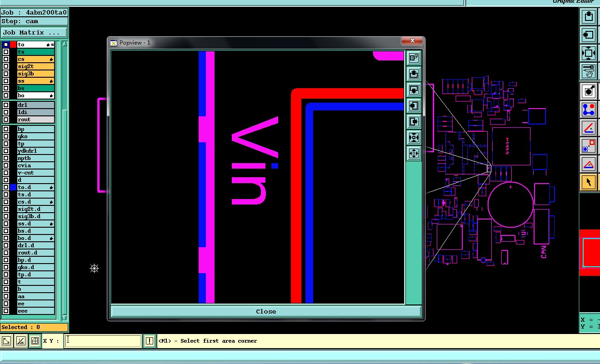Click the layer list scrollbar down arrow
Viewport: 600px width, 364px height.
point(65,317)
